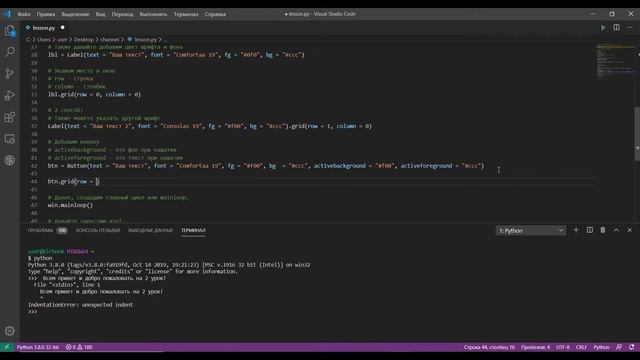Change indentation via Пробелов: 4
Image resolution: width=640 pixels, height=360 pixels.
(x=536, y=347)
